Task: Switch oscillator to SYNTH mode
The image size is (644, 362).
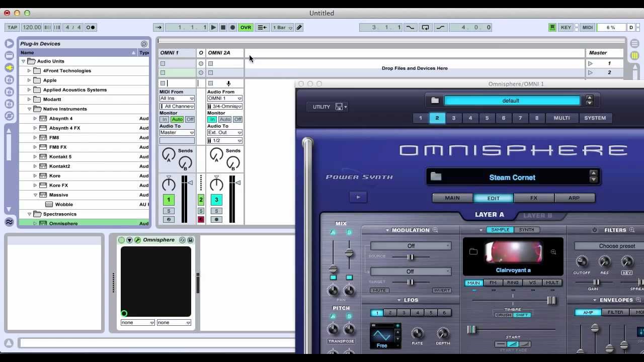Action: click(526, 230)
